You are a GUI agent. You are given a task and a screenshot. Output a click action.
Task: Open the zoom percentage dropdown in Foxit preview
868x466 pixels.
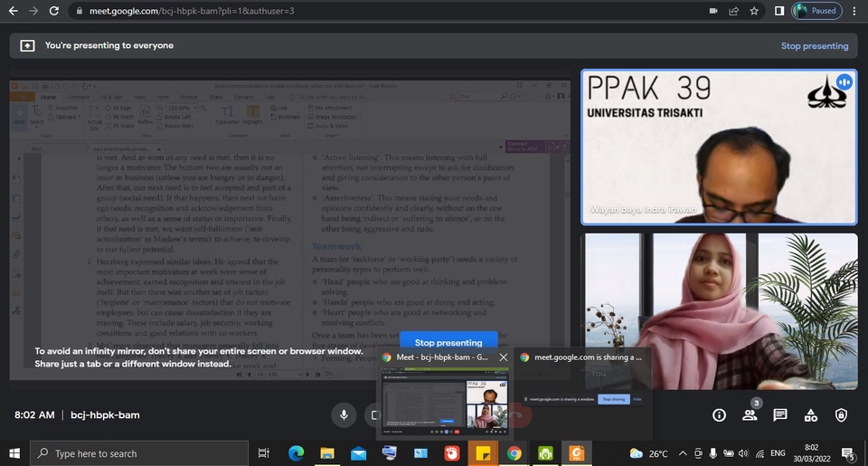(x=195, y=108)
